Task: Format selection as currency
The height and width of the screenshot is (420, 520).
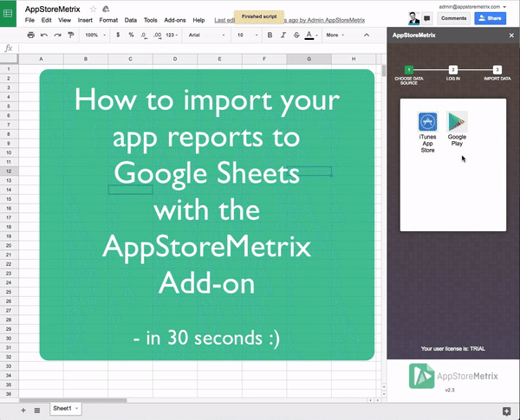Action: pos(118,35)
